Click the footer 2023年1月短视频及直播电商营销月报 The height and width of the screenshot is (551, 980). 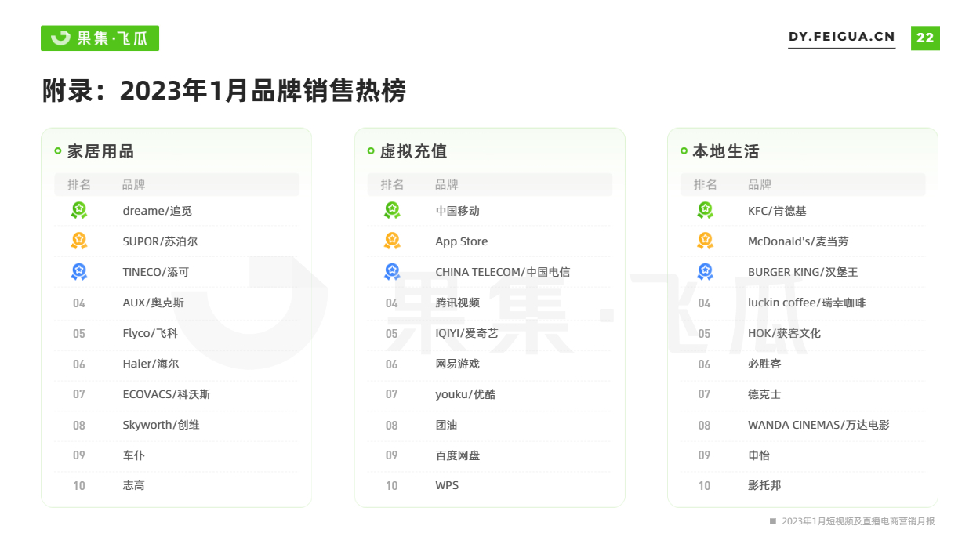tap(858, 521)
